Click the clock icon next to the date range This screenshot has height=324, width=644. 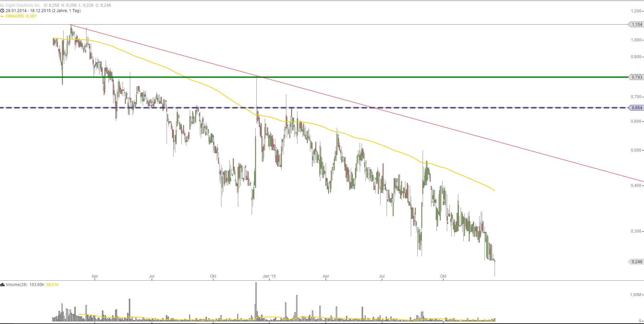pyautogui.click(x=3, y=10)
